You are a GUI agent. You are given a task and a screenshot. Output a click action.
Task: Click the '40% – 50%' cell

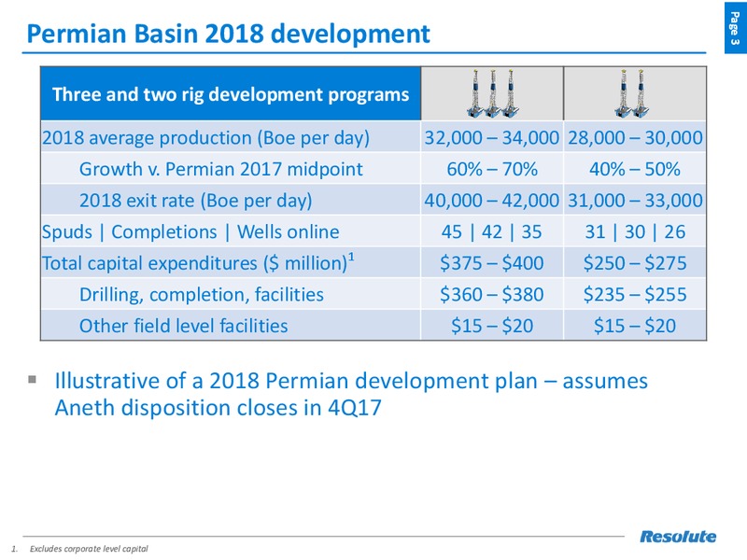635,169
